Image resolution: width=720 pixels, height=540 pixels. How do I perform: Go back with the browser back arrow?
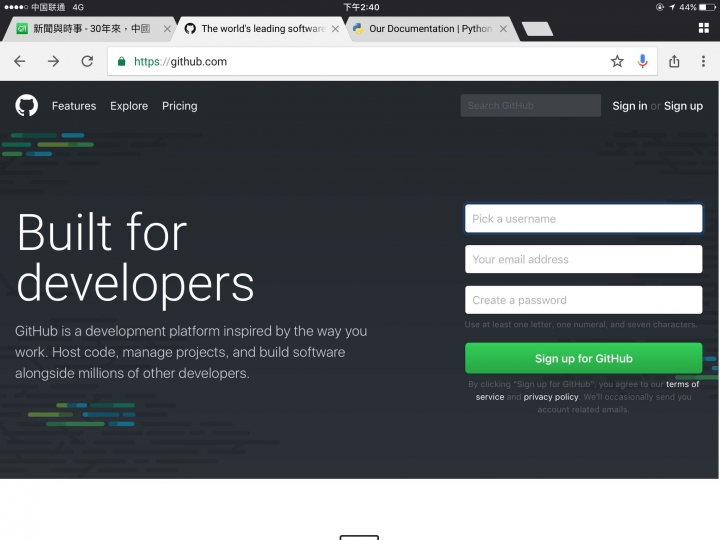click(x=19, y=61)
